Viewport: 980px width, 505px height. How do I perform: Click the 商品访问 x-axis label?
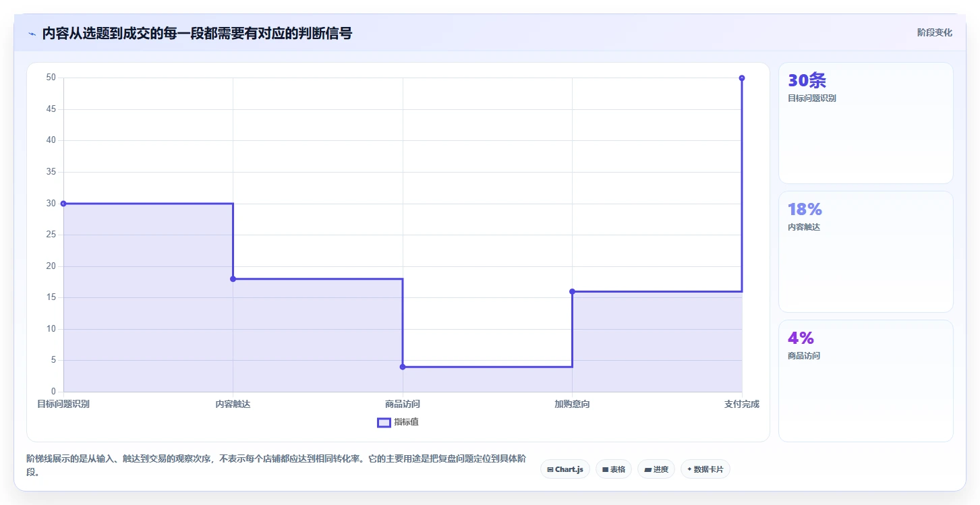(x=403, y=404)
